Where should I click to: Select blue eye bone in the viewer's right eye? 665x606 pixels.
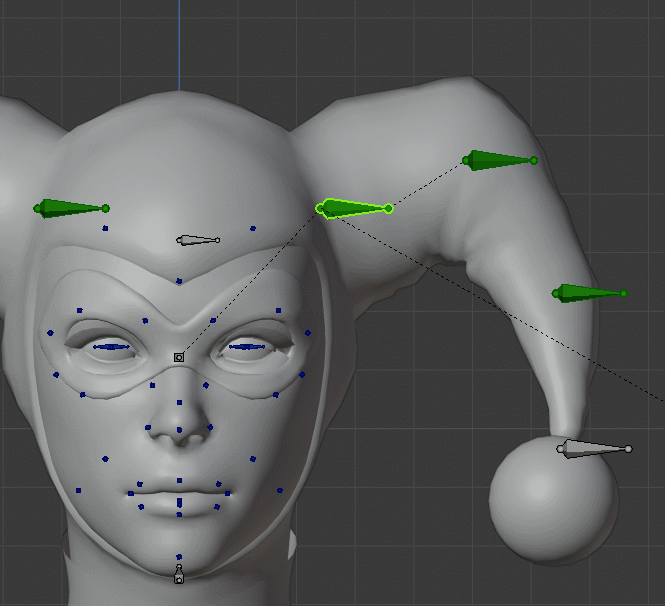[247, 347]
